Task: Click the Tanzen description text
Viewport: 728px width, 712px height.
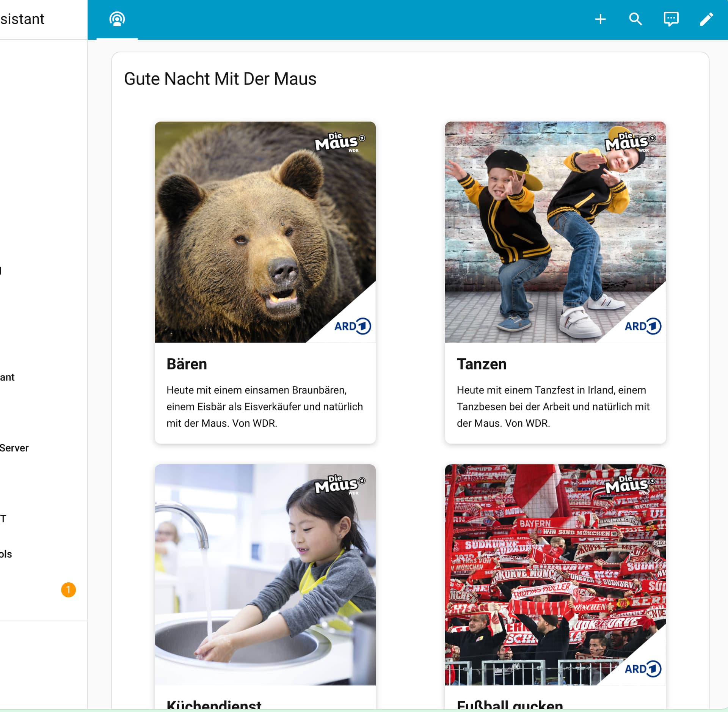Action: (553, 407)
